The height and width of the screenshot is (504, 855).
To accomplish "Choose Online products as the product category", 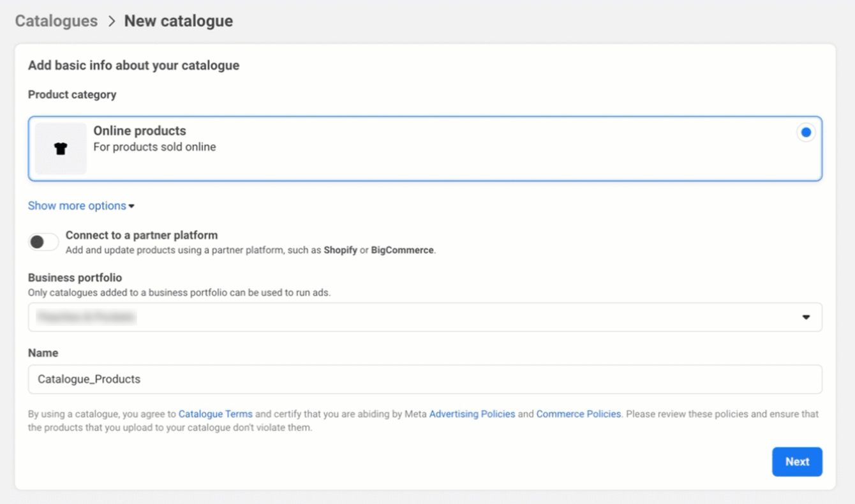I will pos(424,148).
